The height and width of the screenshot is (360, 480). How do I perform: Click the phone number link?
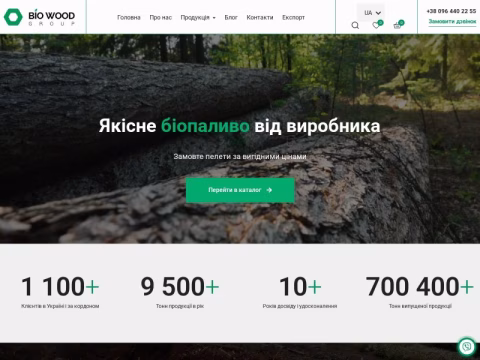pos(451,11)
